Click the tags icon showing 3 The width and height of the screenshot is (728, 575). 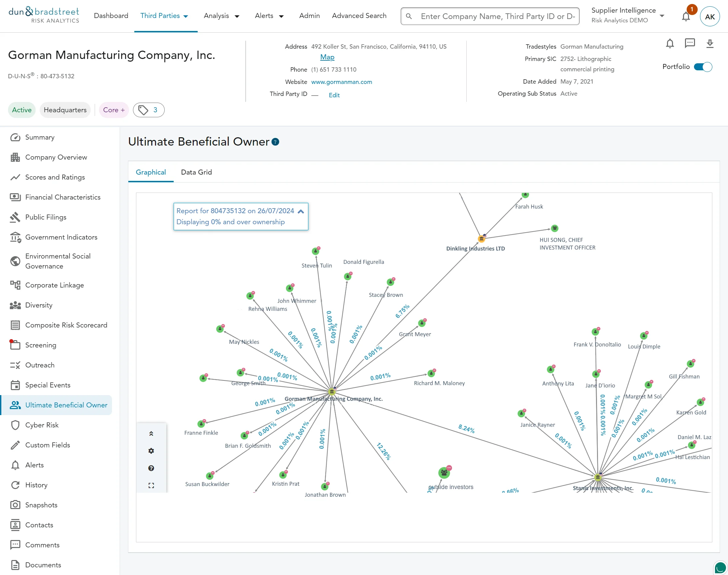point(149,110)
